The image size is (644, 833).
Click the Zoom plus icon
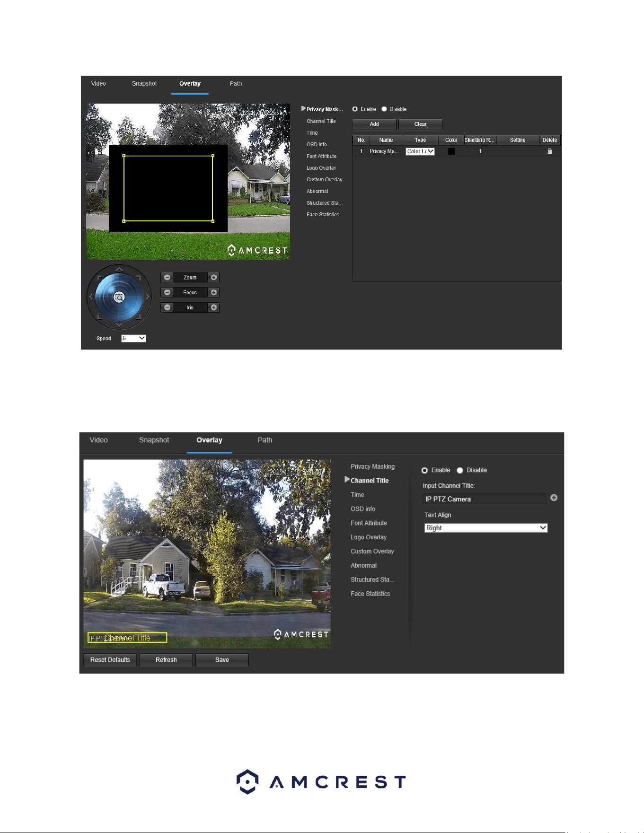pos(214,278)
